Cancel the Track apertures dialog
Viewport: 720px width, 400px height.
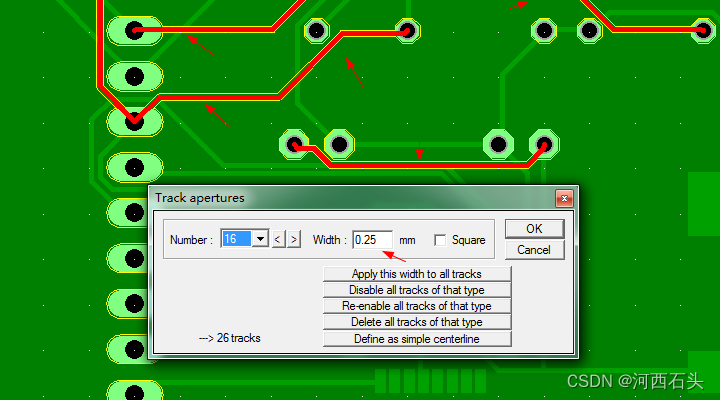tap(534, 250)
